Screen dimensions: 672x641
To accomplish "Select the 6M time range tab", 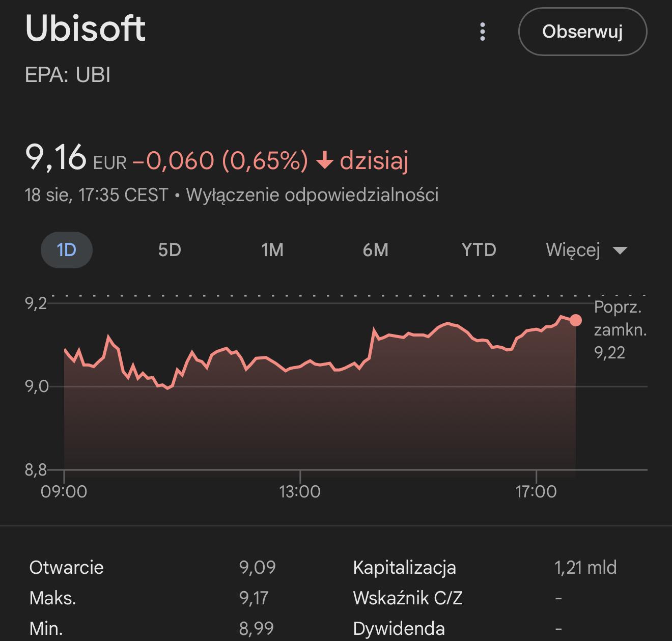I will [x=376, y=250].
